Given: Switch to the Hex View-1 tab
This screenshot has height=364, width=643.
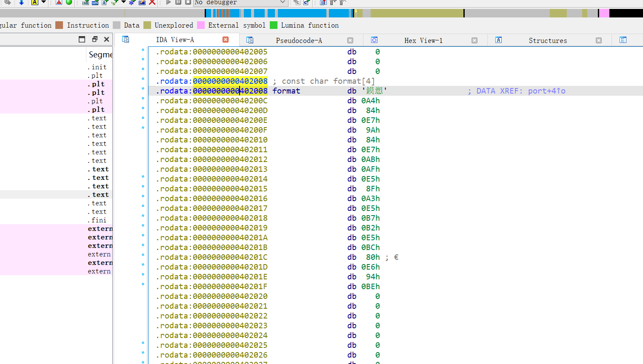Looking at the screenshot, I should click(x=423, y=40).
